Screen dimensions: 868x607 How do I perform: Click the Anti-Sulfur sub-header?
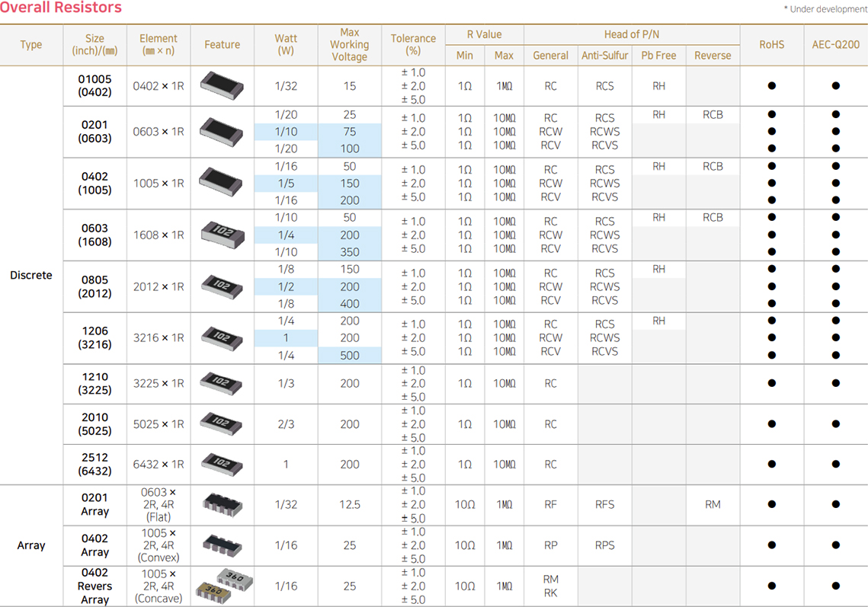[604, 56]
